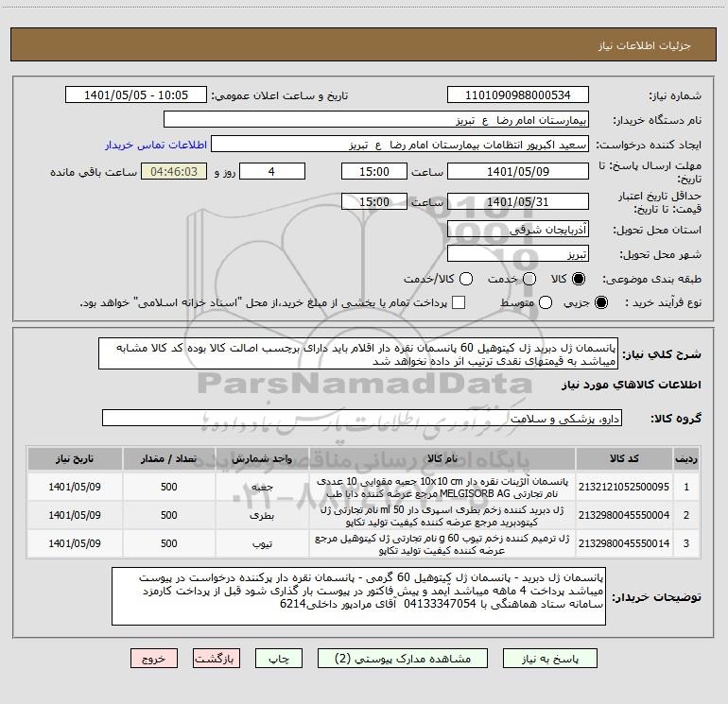Image resolution: width=728 pixels, height=704 pixels.
Task: Click the city field تبریز
Action: click(518, 253)
